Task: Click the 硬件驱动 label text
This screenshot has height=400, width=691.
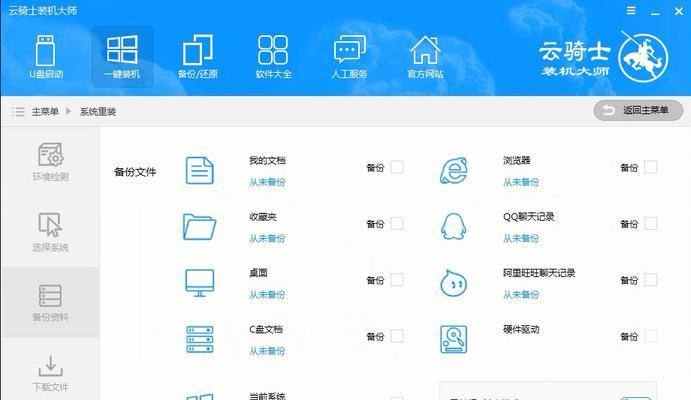Action: click(x=521, y=329)
